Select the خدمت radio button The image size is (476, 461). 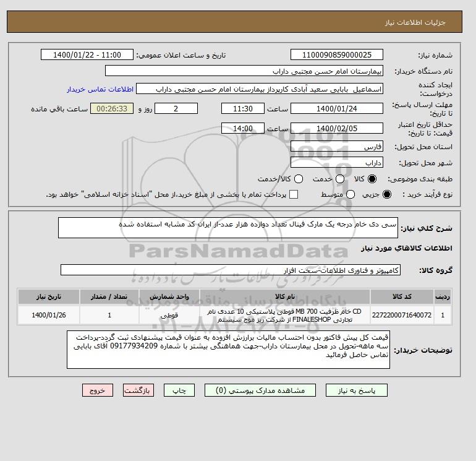[x=340, y=179]
